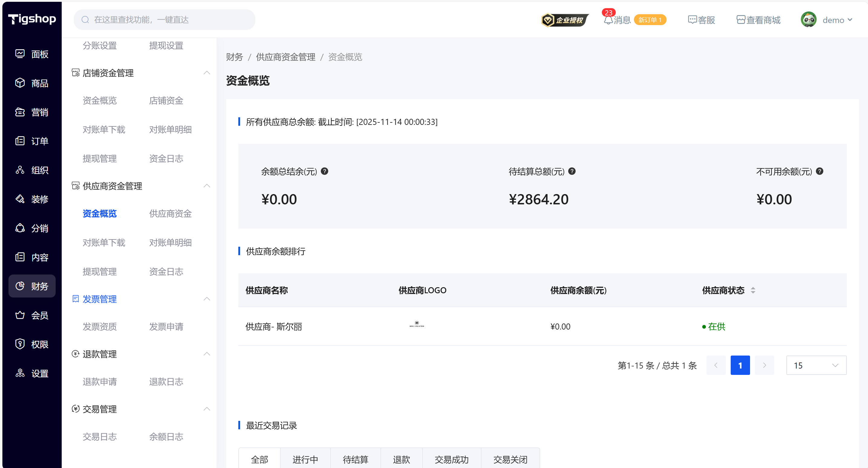This screenshot has width=868, height=468.
Task: Click the 营销 marketing sidebar icon
Action: pos(20,112)
